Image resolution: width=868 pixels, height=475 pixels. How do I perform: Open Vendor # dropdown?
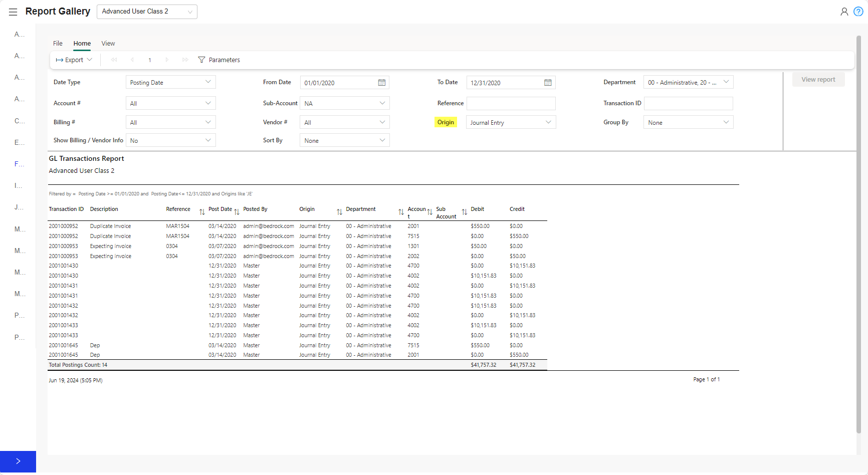click(x=345, y=122)
